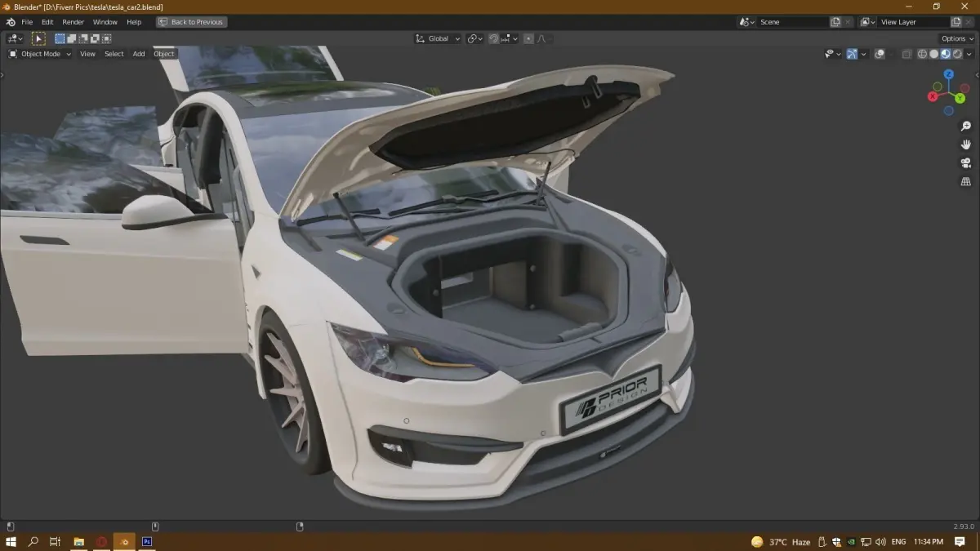Open the Options dropdown

[x=957, y=38]
